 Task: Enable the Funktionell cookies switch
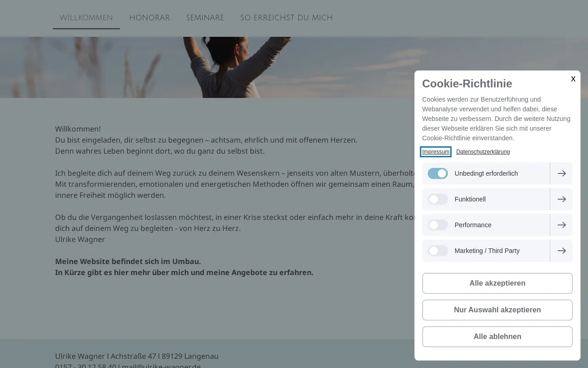438,199
